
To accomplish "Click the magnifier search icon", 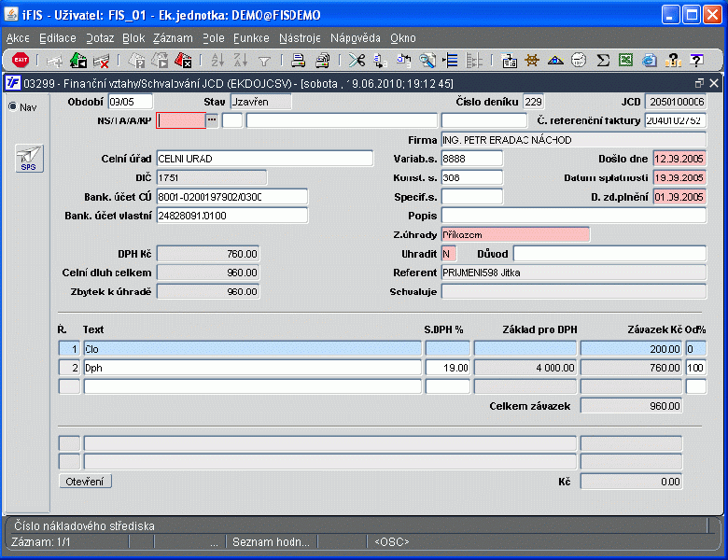I will tap(427, 61).
